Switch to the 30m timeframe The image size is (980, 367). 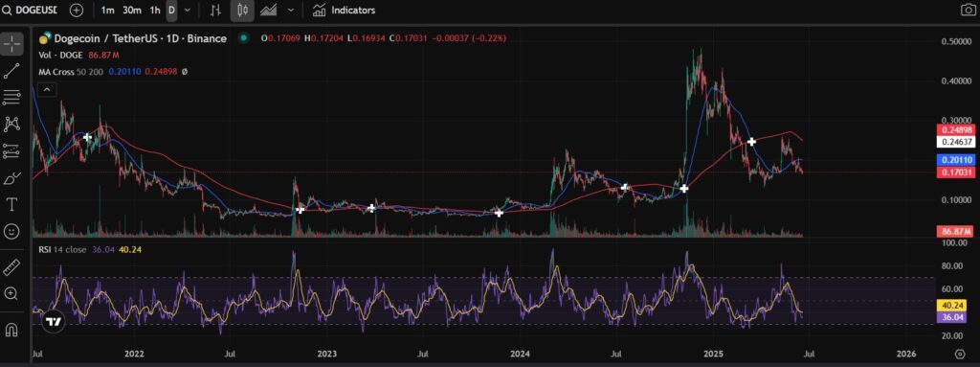131,10
